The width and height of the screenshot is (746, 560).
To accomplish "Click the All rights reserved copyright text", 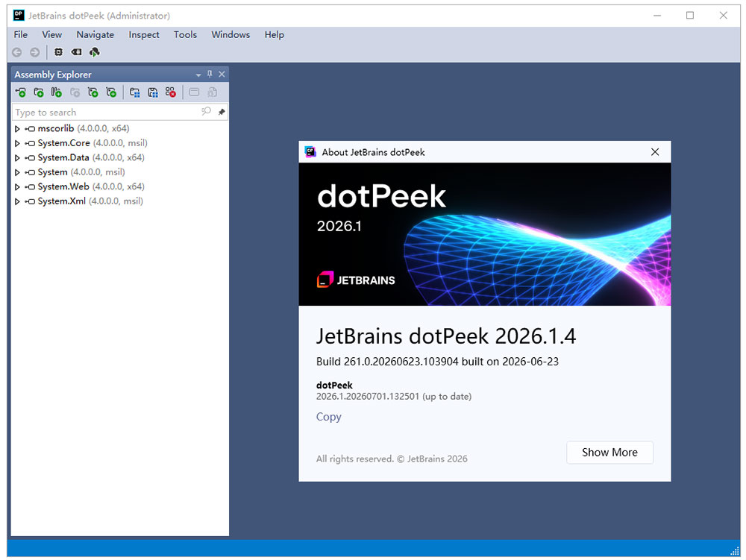I will click(x=392, y=459).
